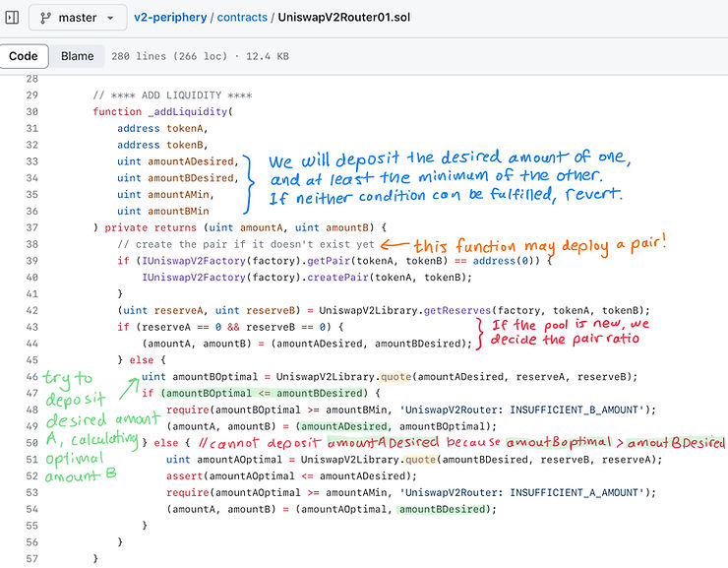
Task: Click line number 46 in gutter
Action: coord(30,377)
